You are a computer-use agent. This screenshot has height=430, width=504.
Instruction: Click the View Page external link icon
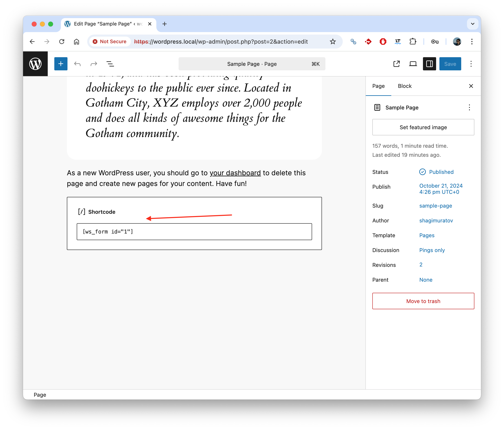[x=396, y=64]
